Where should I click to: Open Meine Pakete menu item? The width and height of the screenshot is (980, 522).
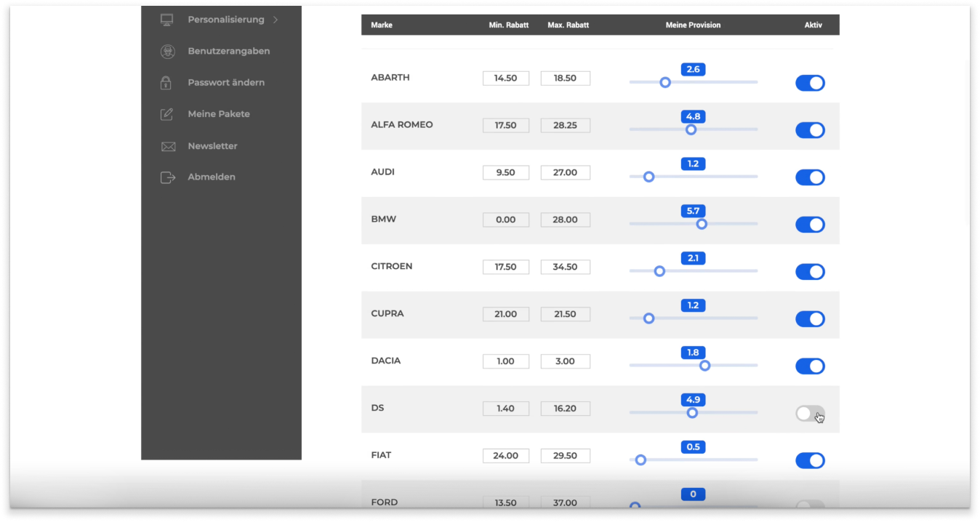pyautogui.click(x=218, y=114)
